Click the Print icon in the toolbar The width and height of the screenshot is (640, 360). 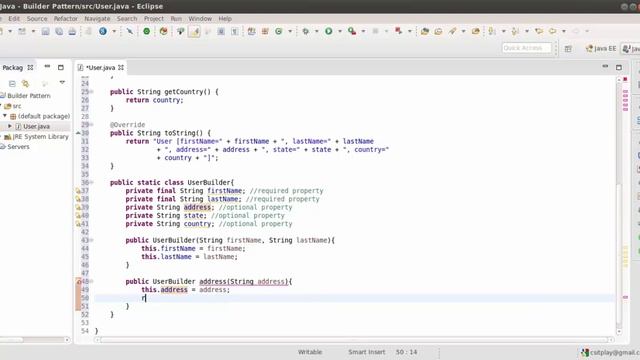[72, 31]
